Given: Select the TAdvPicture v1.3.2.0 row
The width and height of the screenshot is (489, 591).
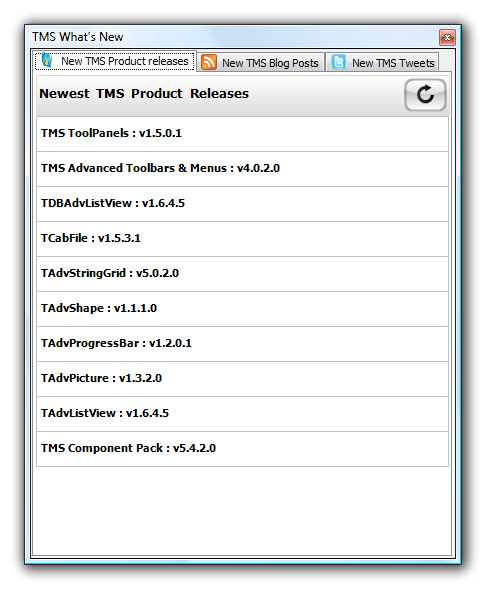Looking at the screenshot, I should pyautogui.click(x=242, y=379).
